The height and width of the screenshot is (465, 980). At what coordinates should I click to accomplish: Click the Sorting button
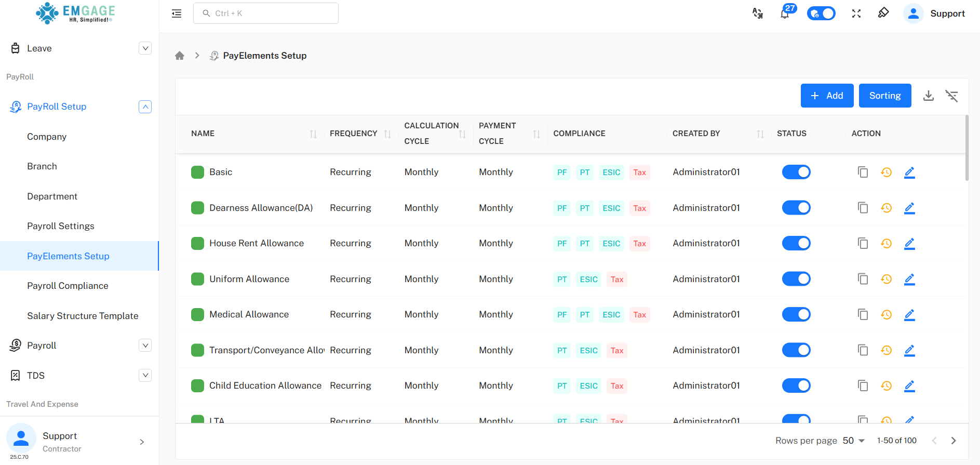(885, 96)
